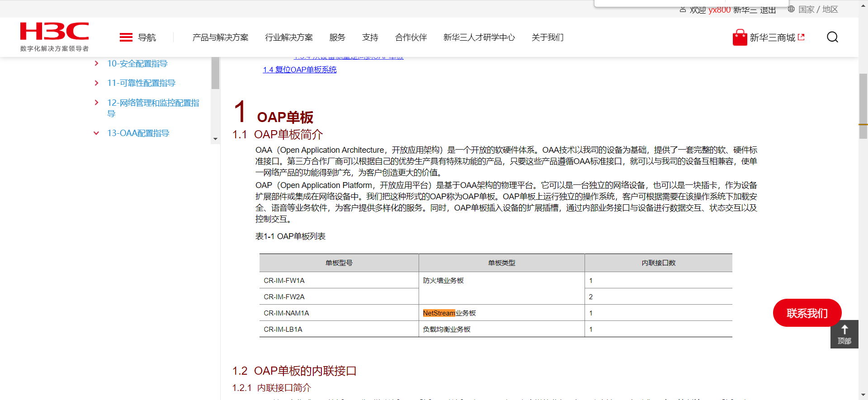The height and width of the screenshot is (400, 868).
Task: Expand the 10-安全配置指导 chevron
Action: click(96, 64)
